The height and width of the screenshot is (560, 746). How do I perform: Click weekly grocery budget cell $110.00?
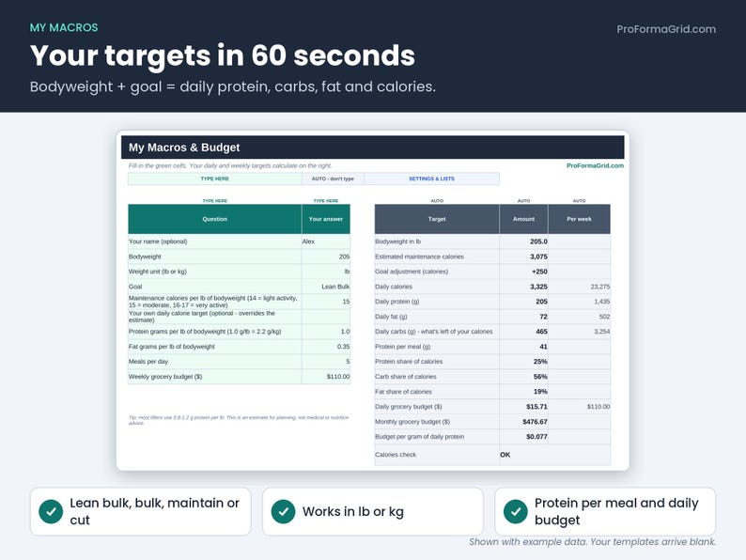point(326,377)
